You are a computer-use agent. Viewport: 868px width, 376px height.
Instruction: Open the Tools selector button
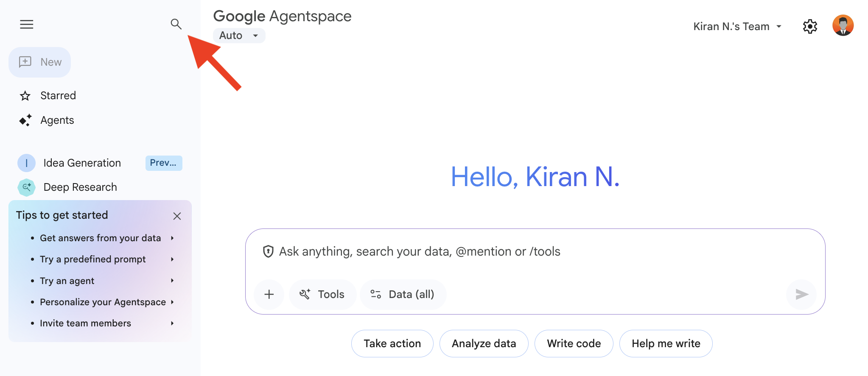(x=322, y=294)
